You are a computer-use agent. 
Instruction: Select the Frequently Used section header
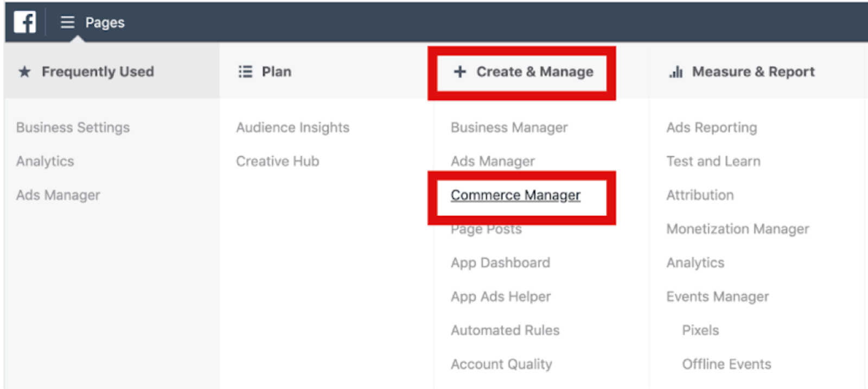click(x=98, y=72)
